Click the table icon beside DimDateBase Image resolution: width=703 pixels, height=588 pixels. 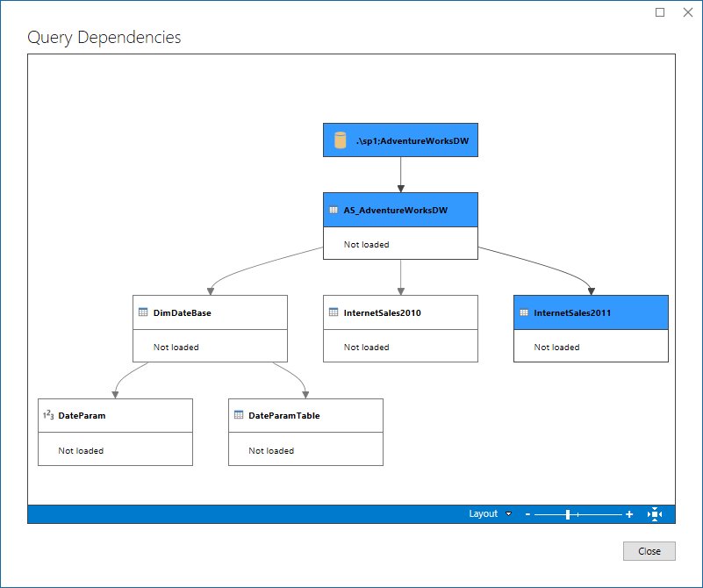tap(143, 312)
